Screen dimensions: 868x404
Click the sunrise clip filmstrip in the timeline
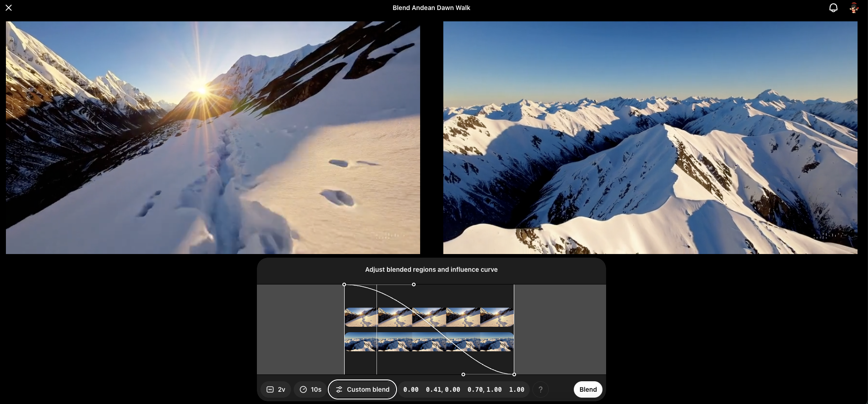[429, 317]
